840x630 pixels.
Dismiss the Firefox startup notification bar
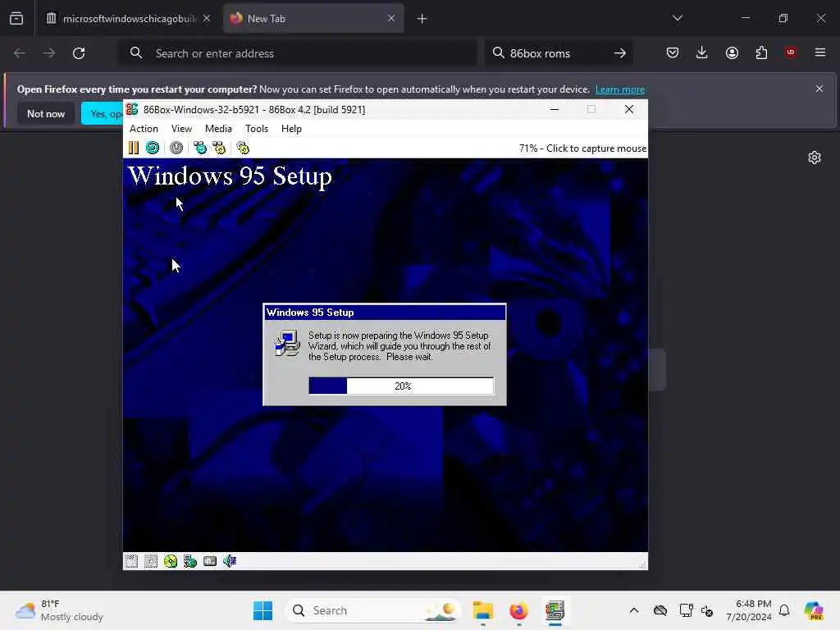819,89
